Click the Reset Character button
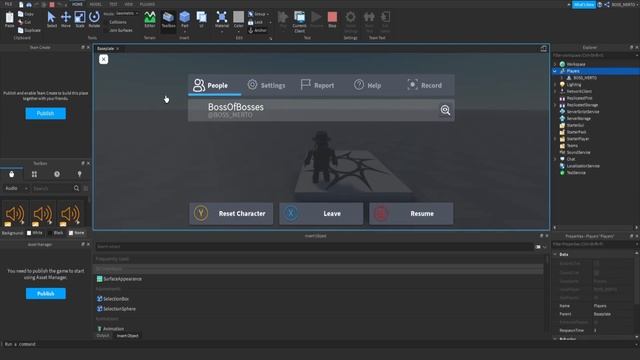This screenshot has width=640, height=360. [231, 213]
